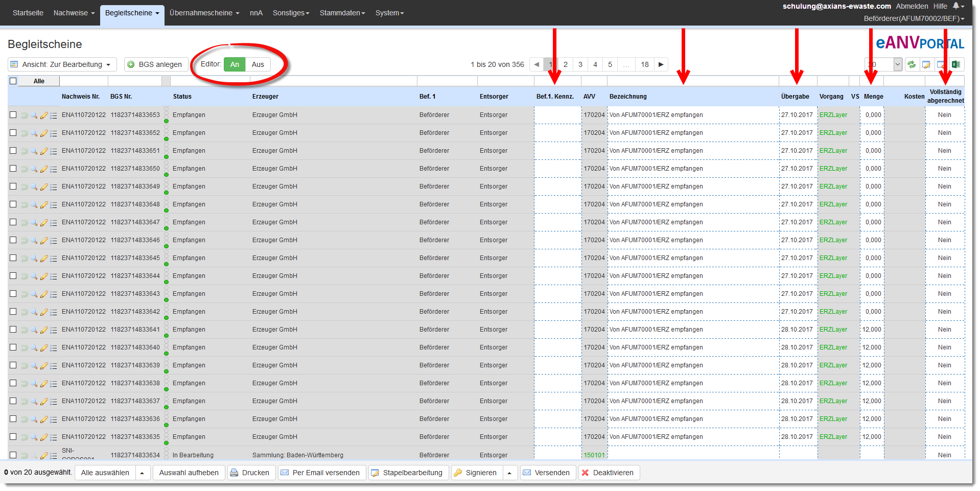The width and height of the screenshot is (980, 491).
Task: Magnifier icon on row 11823714833653
Action: (x=34, y=115)
